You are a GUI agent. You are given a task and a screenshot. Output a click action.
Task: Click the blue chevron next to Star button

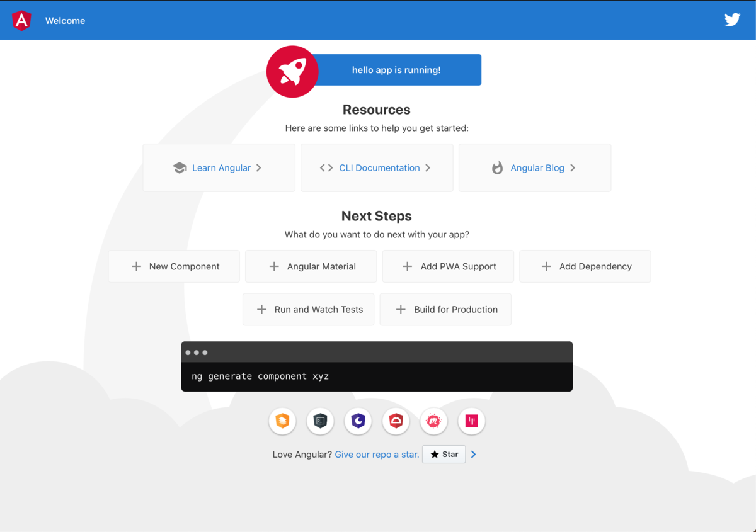click(474, 455)
